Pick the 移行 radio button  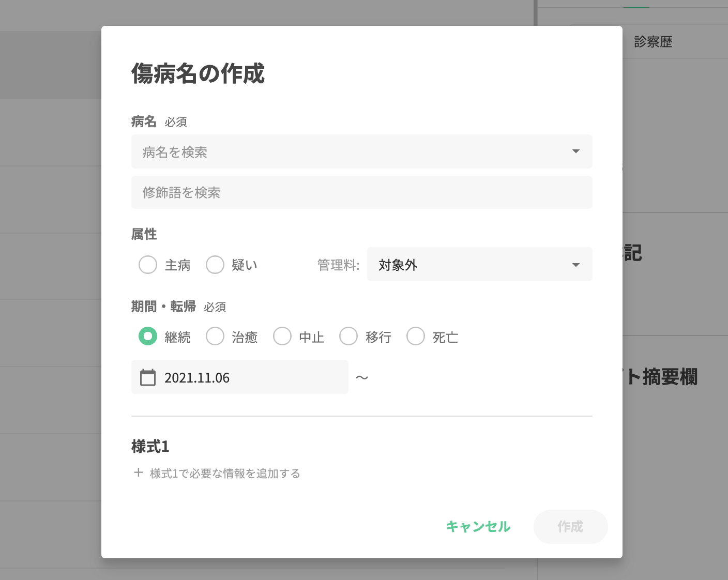pyautogui.click(x=348, y=337)
